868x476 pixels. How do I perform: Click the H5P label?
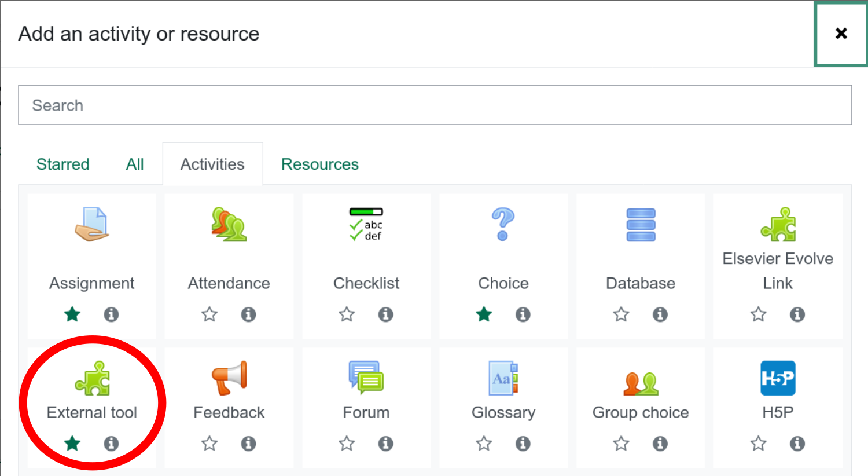coord(778,412)
